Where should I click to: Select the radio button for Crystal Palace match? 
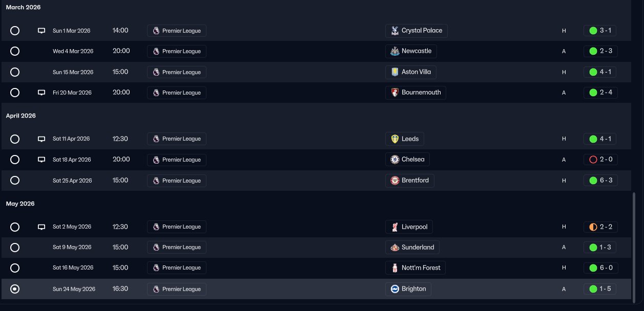pos(15,31)
